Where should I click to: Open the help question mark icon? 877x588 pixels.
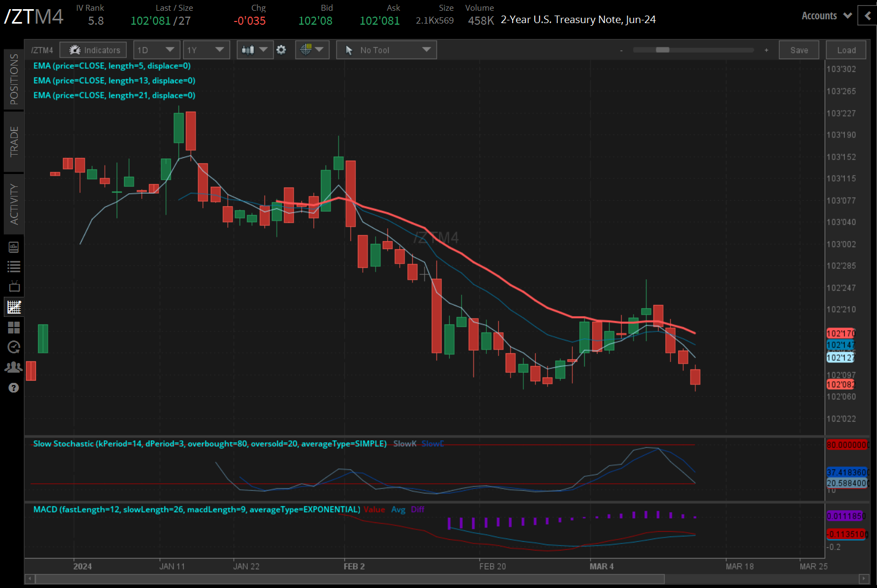14,388
